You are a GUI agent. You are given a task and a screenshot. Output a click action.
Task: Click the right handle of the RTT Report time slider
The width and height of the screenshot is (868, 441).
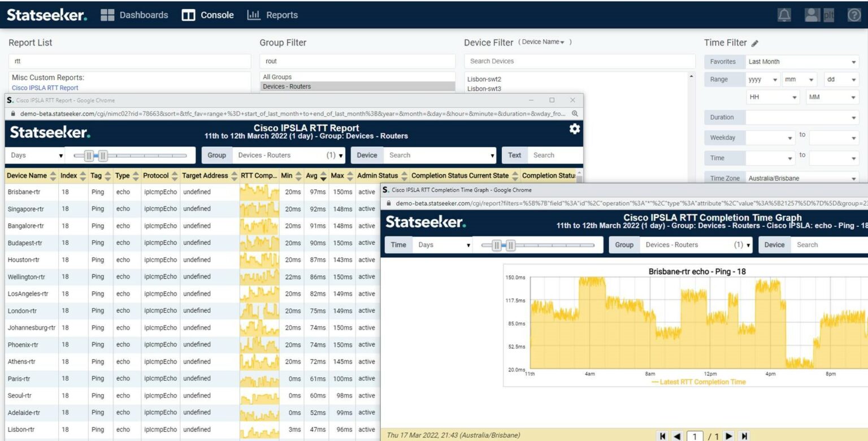103,155
